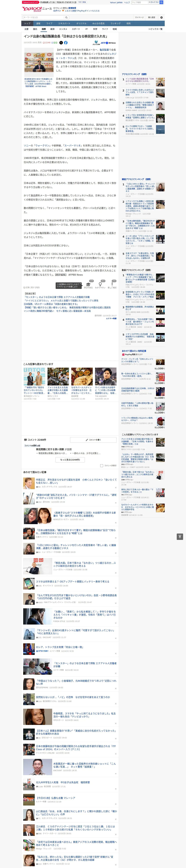
Task: Click the 記事に関する報告 report icon link
Action: pos(31,287)
